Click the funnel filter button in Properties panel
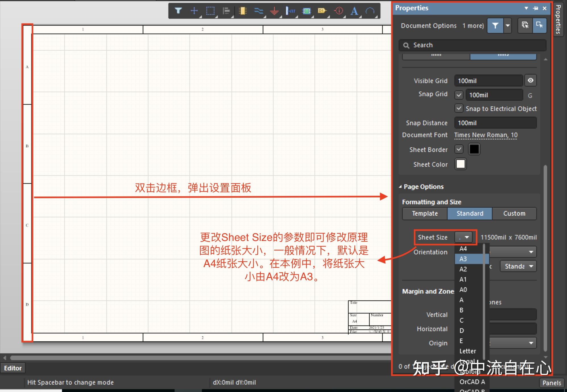This screenshot has height=392, width=567. tap(495, 26)
